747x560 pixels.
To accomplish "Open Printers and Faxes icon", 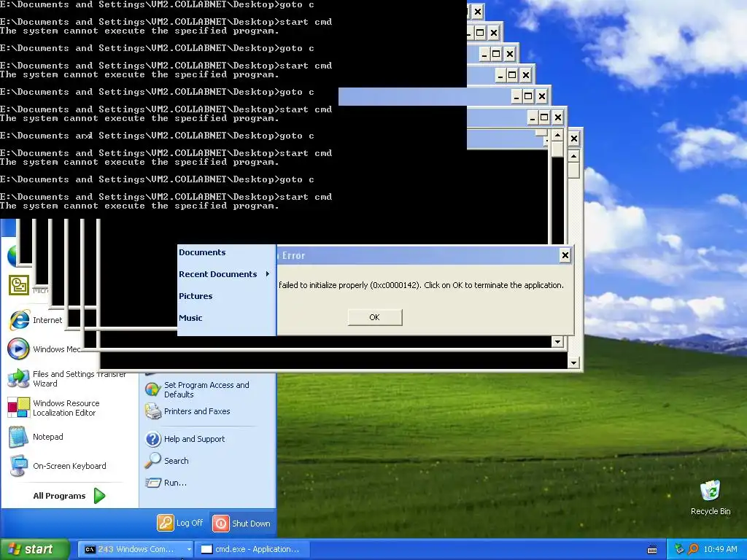I will click(x=153, y=411).
